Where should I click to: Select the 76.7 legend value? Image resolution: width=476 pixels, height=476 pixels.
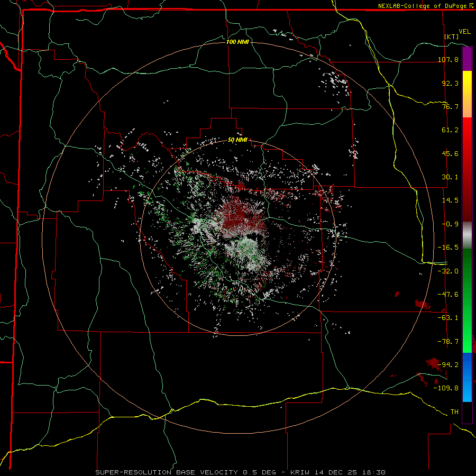click(450, 106)
